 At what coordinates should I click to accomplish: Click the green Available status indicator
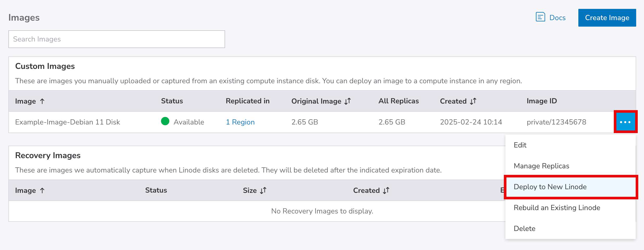tap(165, 121)
